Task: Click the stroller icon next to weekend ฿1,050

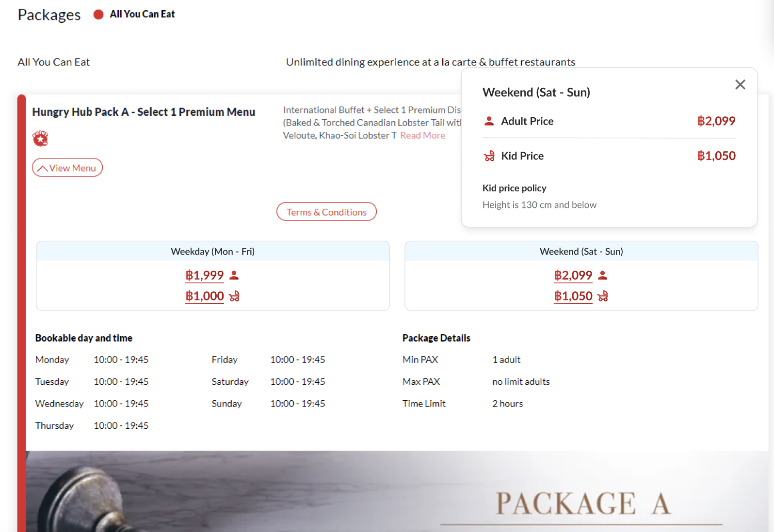Action: [603, 296]
